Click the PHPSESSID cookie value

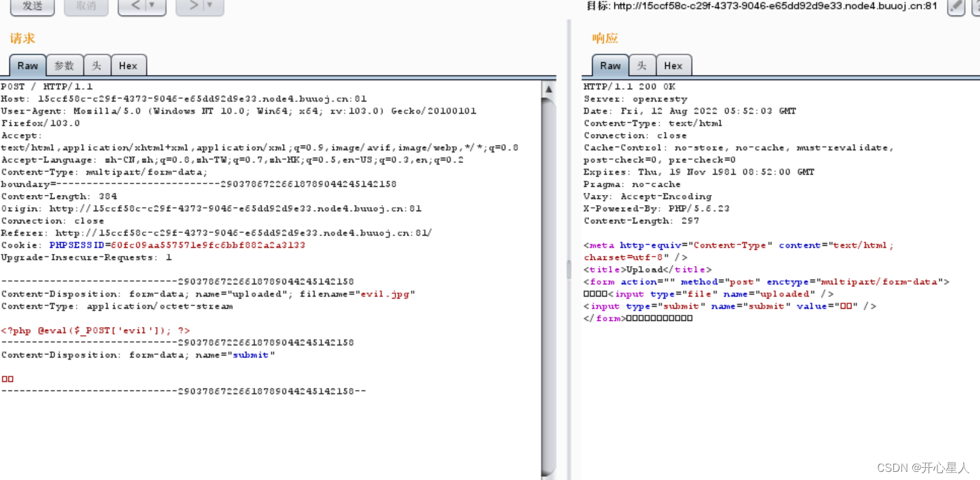(x=208, y=245)
